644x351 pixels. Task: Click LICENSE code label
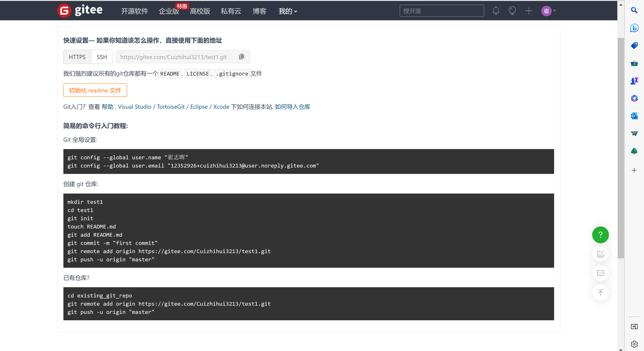198,74
